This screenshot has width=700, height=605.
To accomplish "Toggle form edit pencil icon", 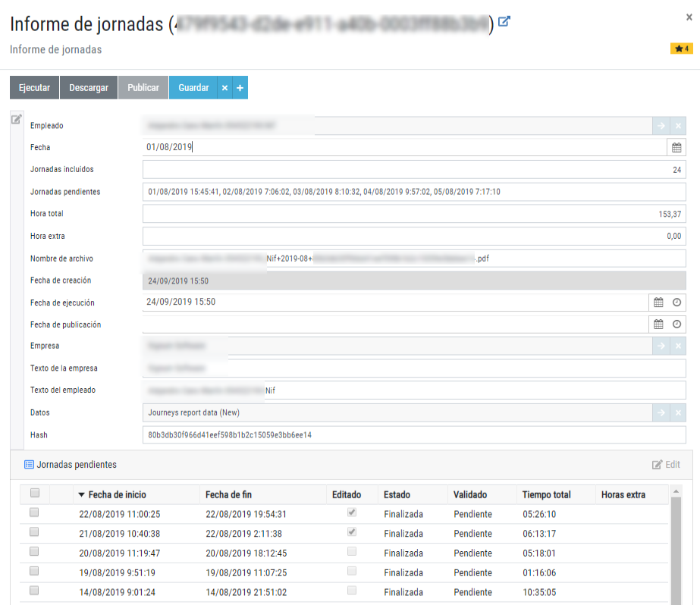I will (17, 119).
